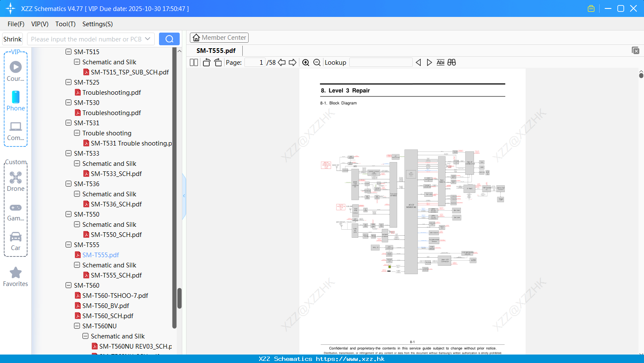Toggle the Abi match-case icon
The image size is (644, 363).
(x=440, y=62)
